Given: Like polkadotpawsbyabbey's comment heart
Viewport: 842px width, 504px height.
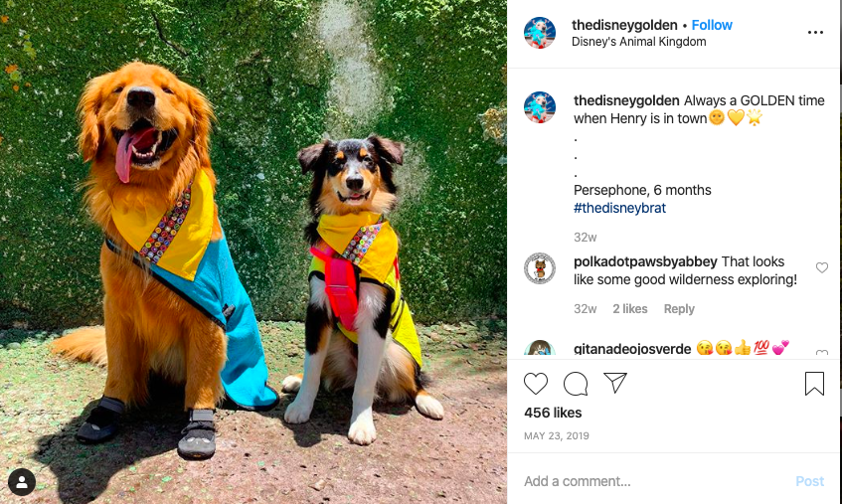Looking at the screenshot, I should [x=821, y=267].
